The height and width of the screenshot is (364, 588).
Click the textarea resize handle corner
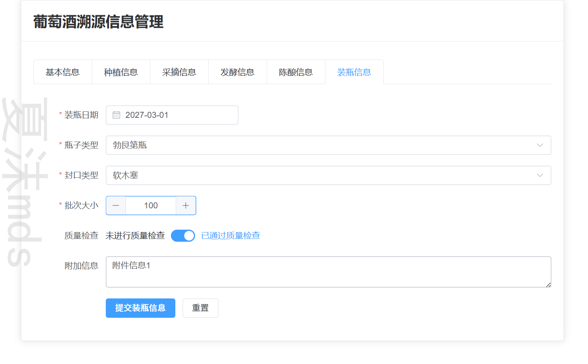click(548, 284)
